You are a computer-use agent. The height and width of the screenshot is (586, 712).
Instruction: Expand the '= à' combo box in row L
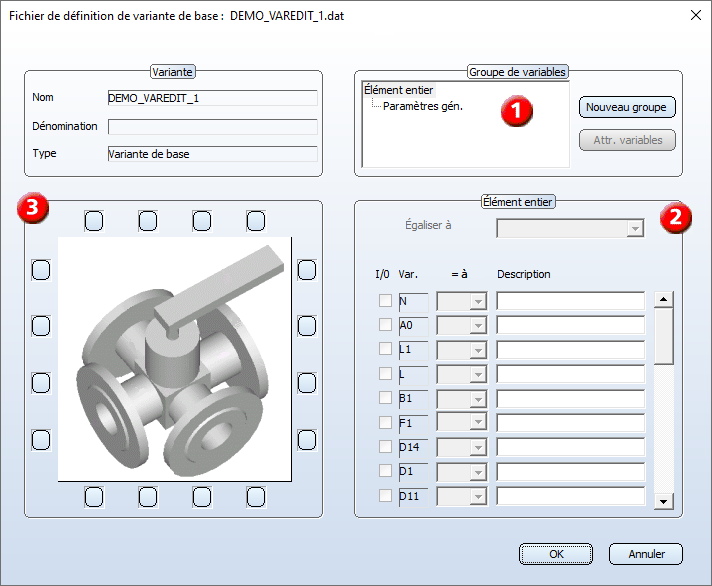[462, 374]
